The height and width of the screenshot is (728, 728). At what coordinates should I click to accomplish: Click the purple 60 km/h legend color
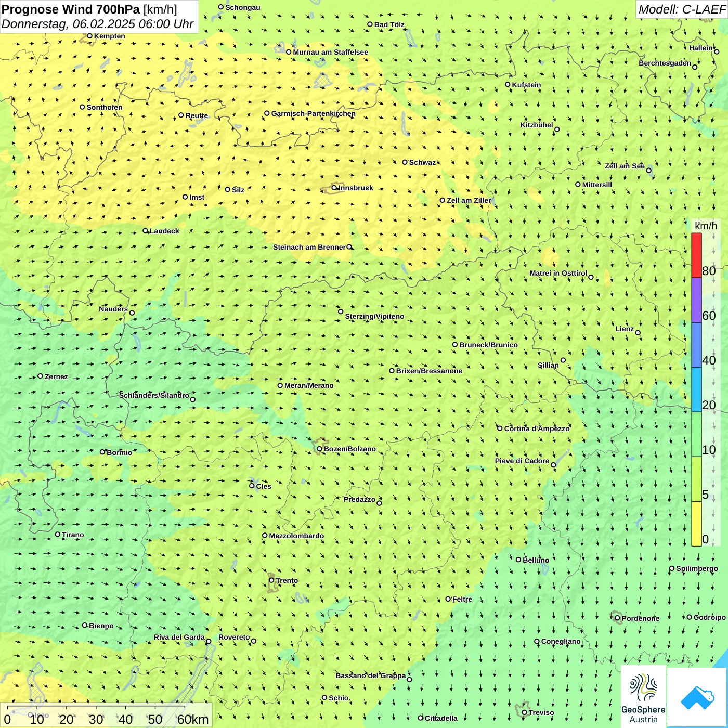click(x=696, y=301)
